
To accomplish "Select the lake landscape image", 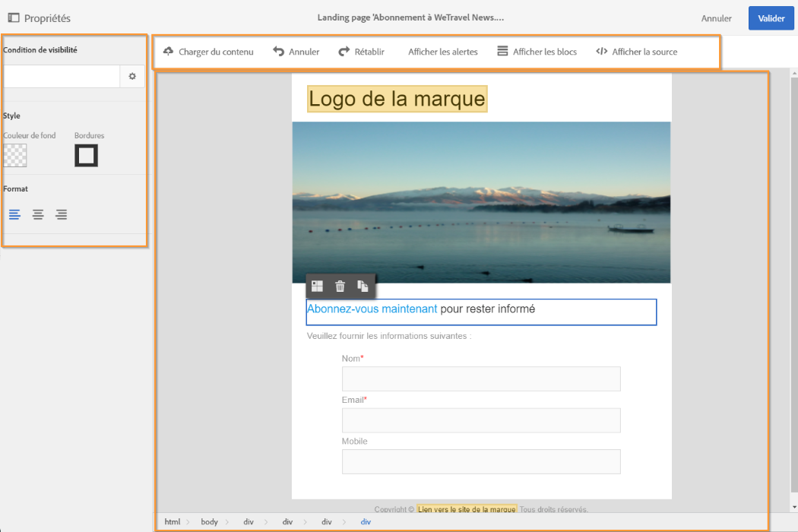I will pos(481,202).
